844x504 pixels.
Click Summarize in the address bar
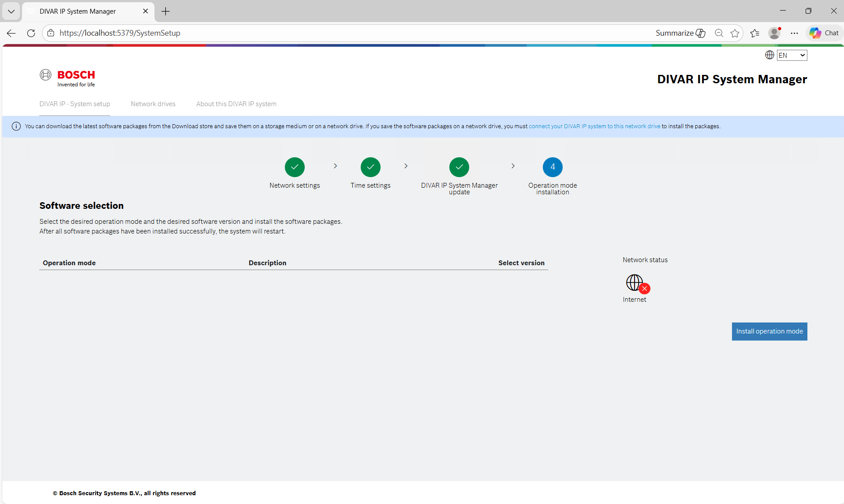[x=680, y=33]
